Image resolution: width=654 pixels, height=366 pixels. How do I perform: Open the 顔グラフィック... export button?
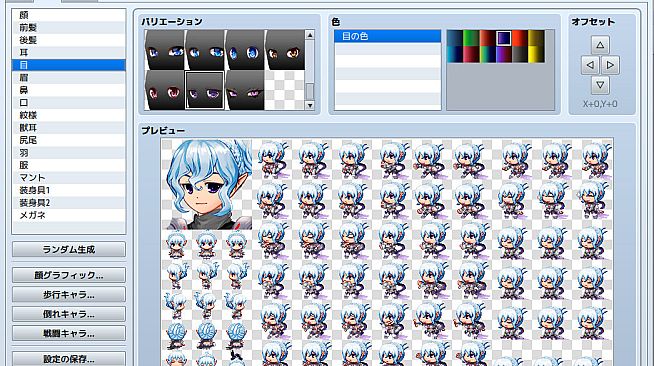[69, 275]
